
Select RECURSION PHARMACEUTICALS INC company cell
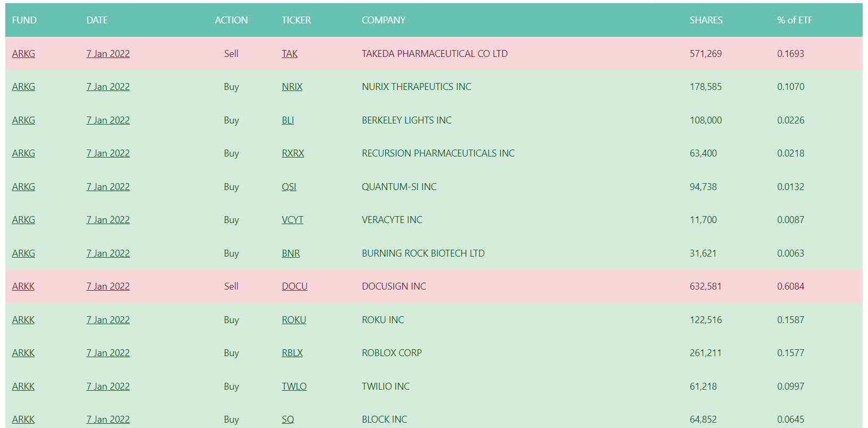pyautogui.click(x=438, y=153)
